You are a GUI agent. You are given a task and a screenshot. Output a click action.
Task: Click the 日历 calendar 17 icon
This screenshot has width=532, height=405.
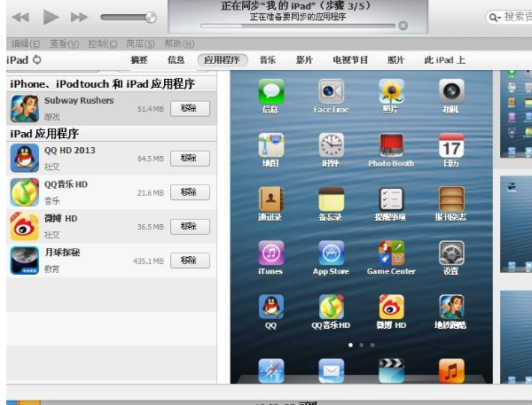coord(451,145)
